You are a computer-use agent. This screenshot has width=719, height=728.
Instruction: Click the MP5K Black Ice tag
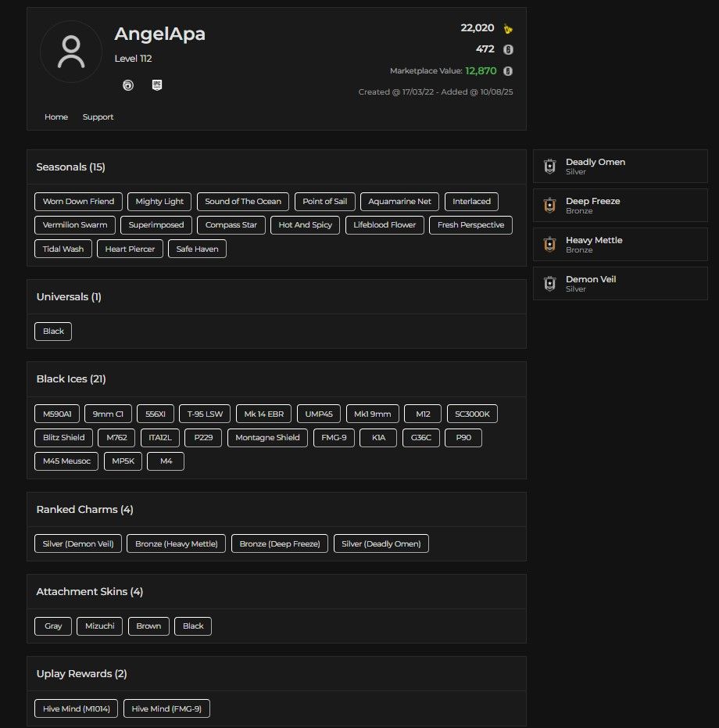point(123,461)
